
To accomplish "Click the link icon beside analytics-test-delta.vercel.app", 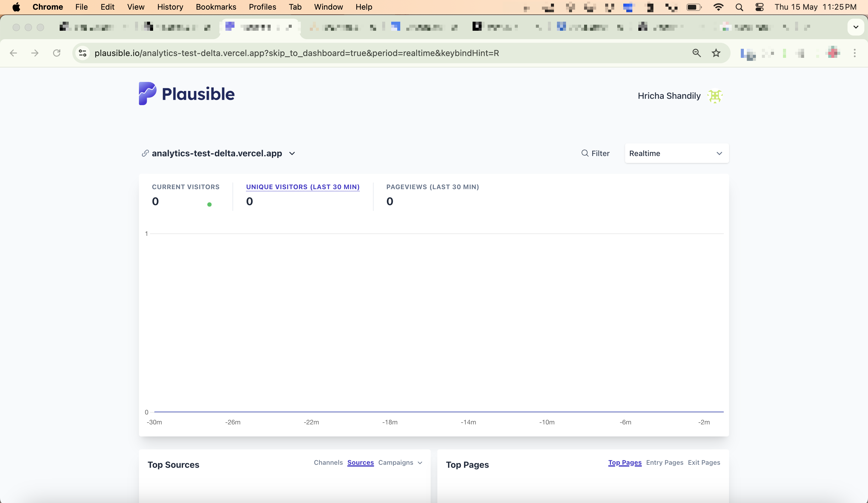I will tap(145, 154).
